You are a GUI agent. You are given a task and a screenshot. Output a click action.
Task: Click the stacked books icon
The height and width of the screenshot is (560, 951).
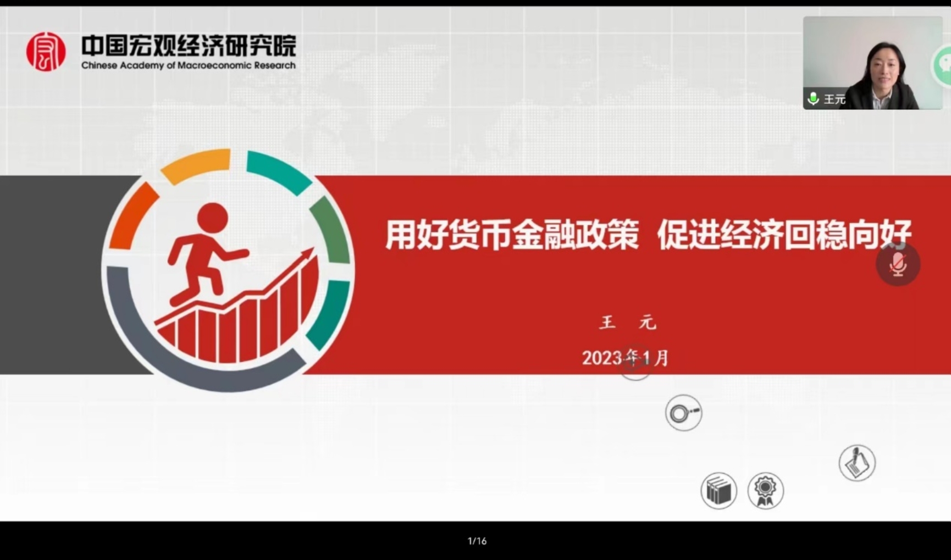tap(718, 490)
